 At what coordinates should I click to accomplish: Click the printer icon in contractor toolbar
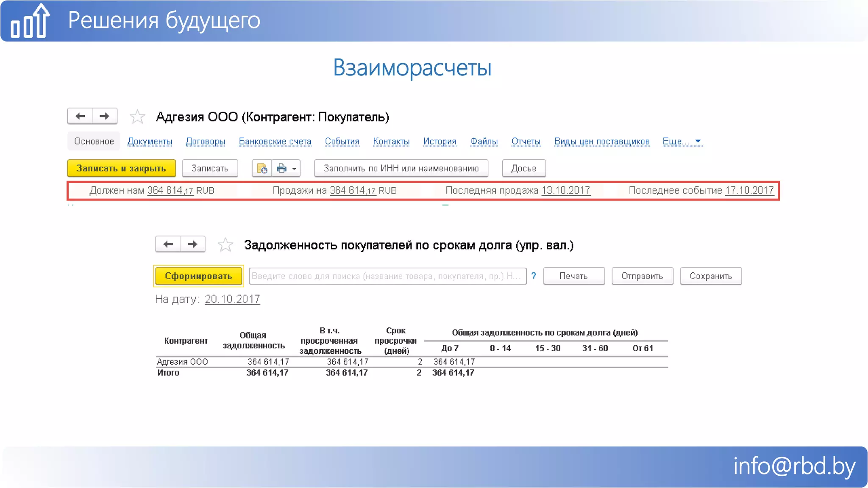[281, 168]
